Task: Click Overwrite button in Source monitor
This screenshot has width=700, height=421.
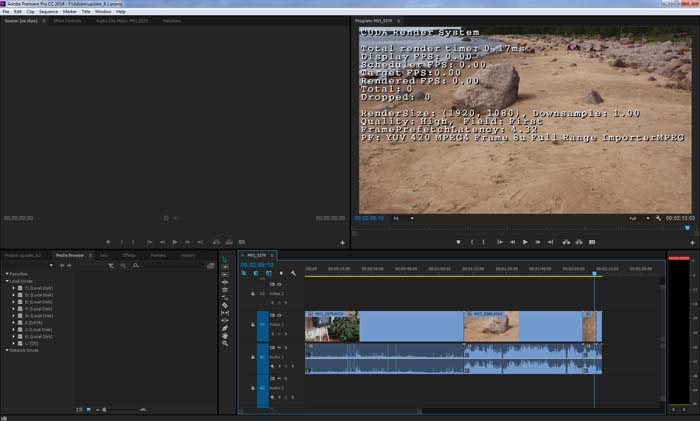Action: [x=229, y=242]
